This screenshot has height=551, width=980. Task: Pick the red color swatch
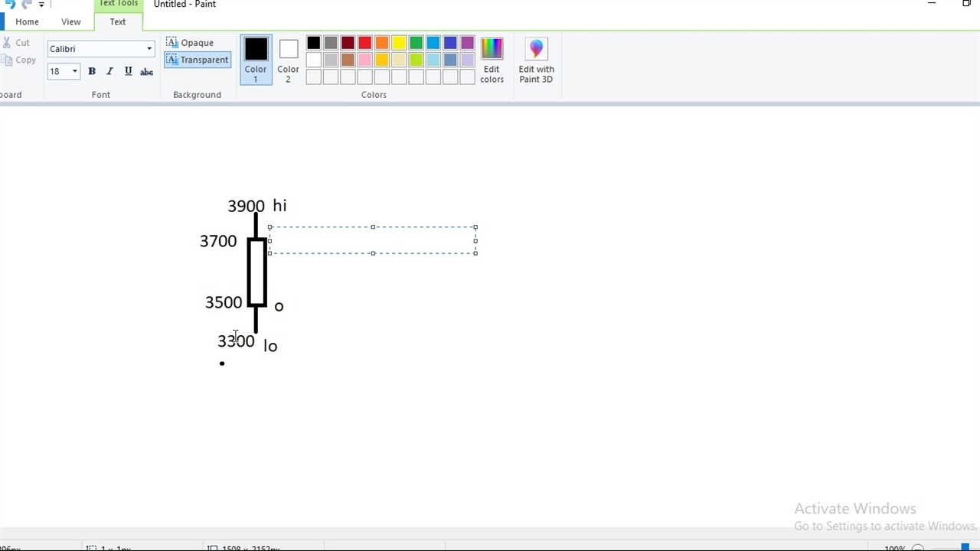364,43
